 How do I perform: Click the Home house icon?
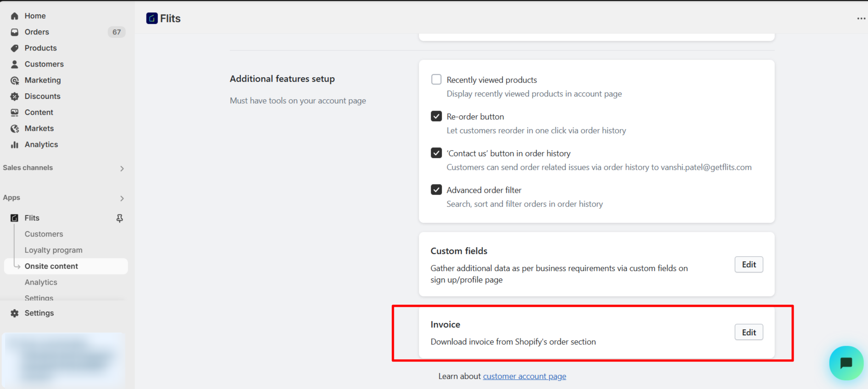point(15,16)
